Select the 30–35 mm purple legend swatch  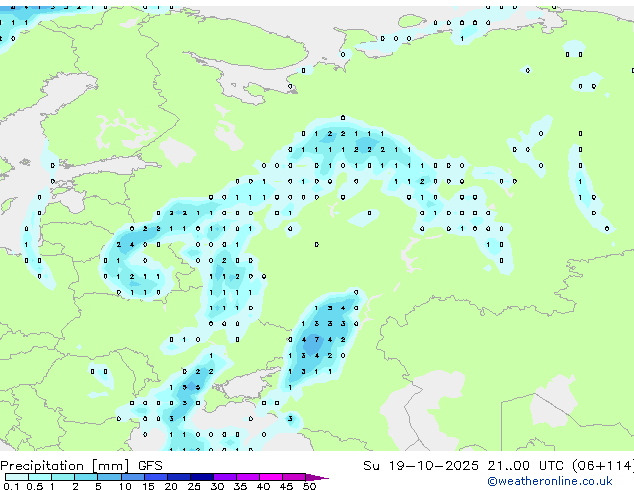click(225, 477)
